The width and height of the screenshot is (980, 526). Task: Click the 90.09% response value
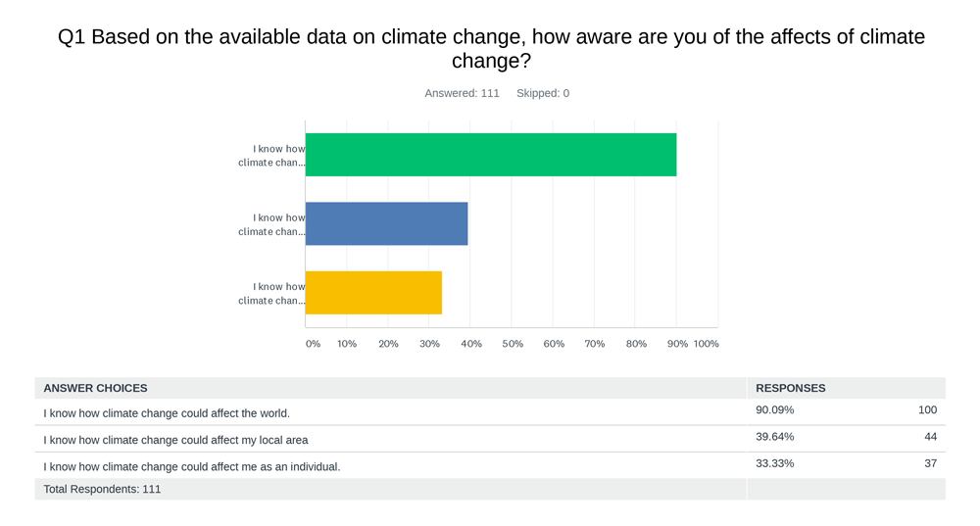tap(774, 410)
